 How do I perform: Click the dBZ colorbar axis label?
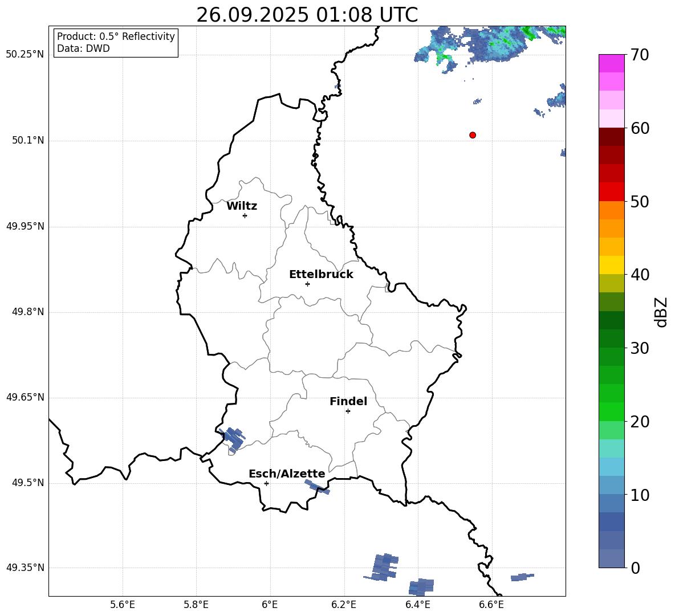(x=662, y=312)
